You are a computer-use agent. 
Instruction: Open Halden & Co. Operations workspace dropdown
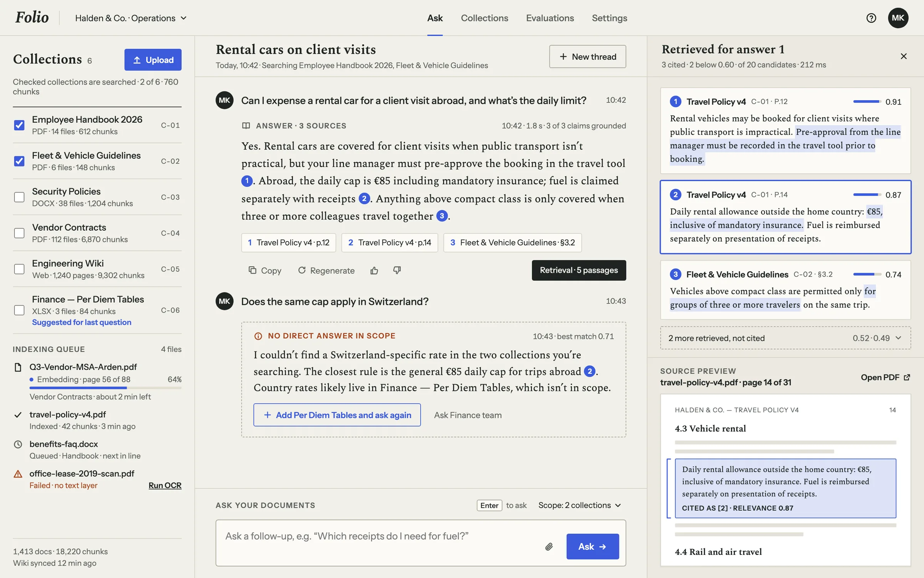pos(131,18)
